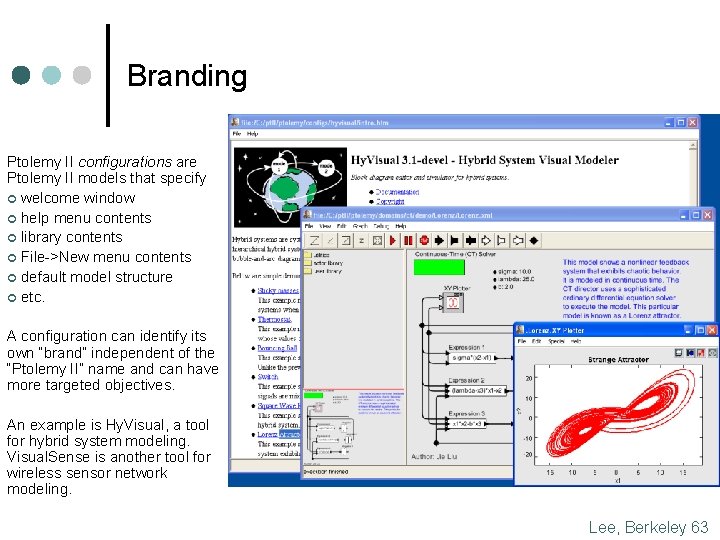720x540 pixels.
Task: Click the Lorenz editor window title icon
Action: pos(307,214)
